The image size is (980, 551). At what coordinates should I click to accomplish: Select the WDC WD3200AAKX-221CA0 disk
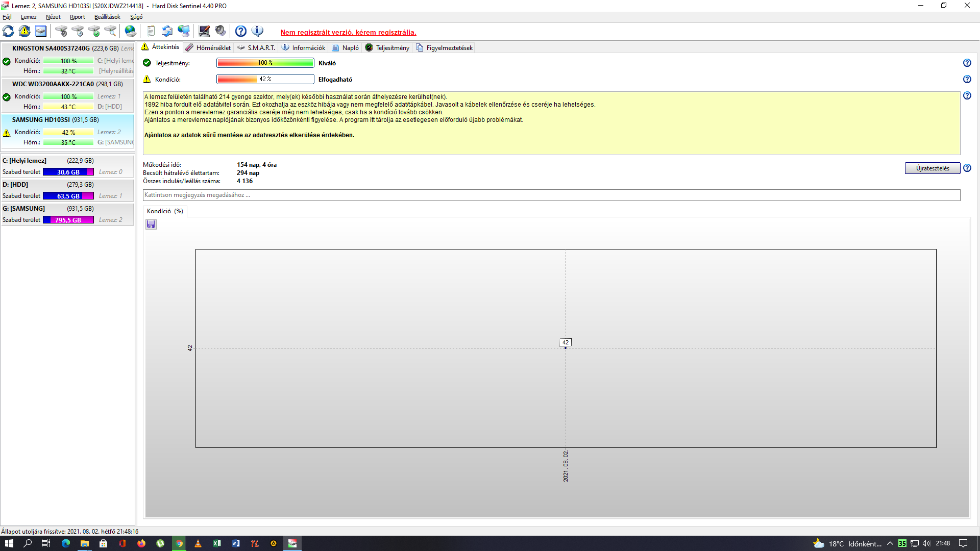pos(68,95)
